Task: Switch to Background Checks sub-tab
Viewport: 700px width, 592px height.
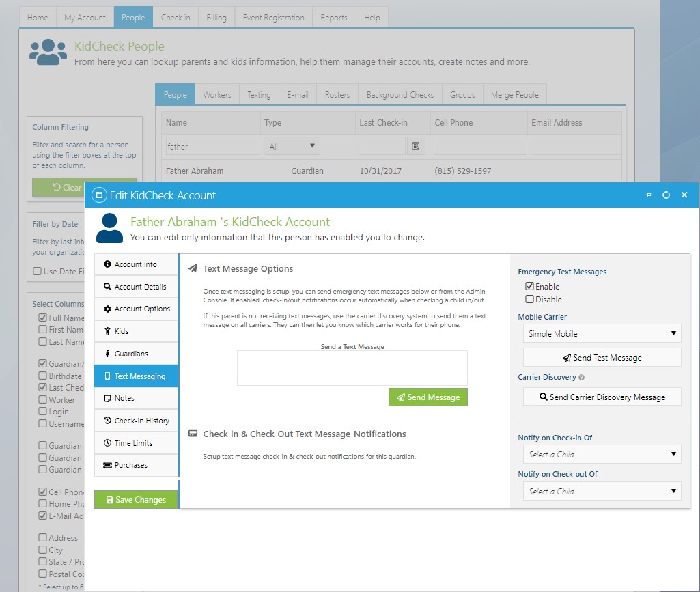Action: click(x=400, y=95)
